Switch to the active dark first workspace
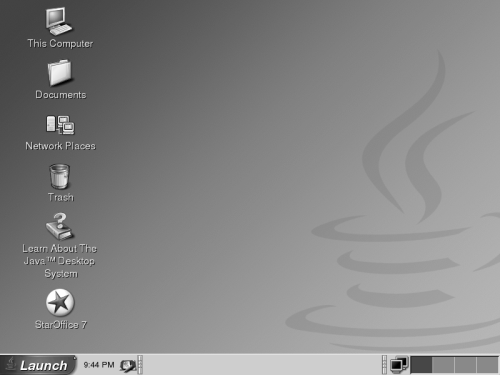 point(421,365)
